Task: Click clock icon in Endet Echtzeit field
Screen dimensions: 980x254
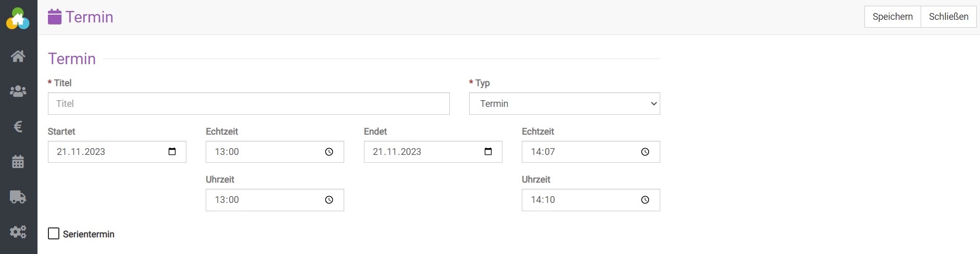Action: 645,152
